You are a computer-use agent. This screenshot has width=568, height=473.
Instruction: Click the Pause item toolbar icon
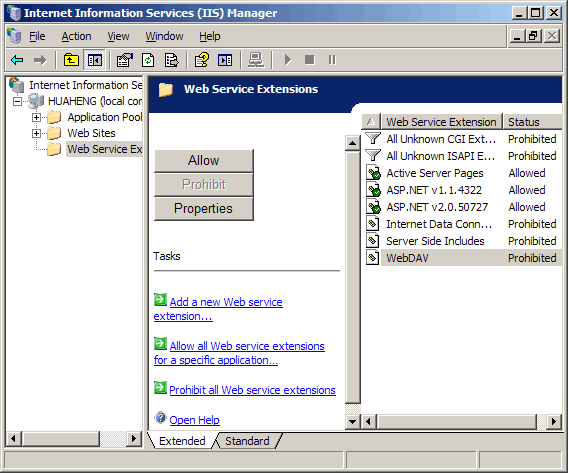pyautogui.click(x=332, y=60)
